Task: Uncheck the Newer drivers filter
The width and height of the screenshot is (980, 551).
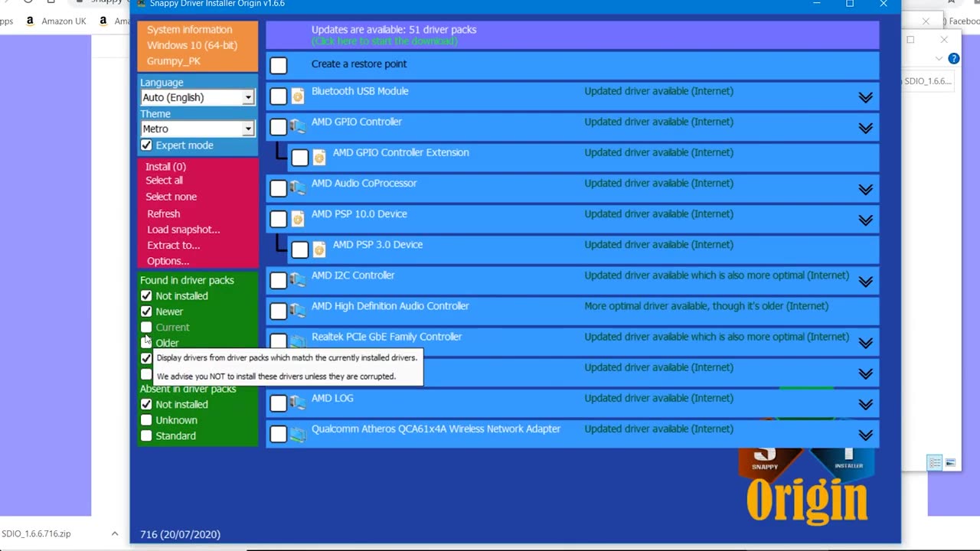Action: tap(146, 311)
